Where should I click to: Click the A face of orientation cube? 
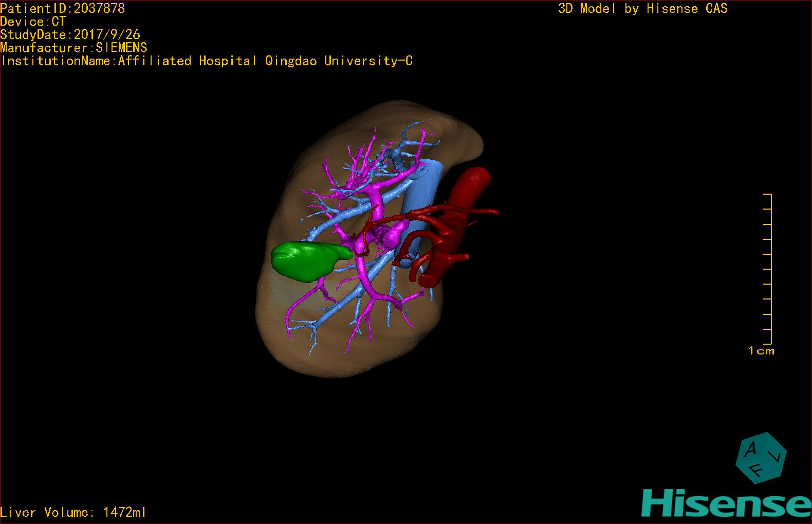click(x=751, y=450)
